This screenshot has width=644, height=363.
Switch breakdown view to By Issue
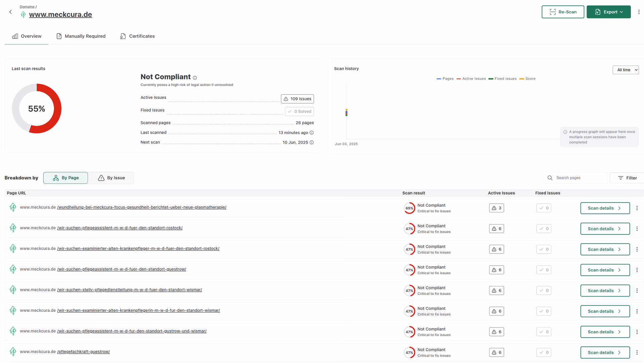coord(112,178)
